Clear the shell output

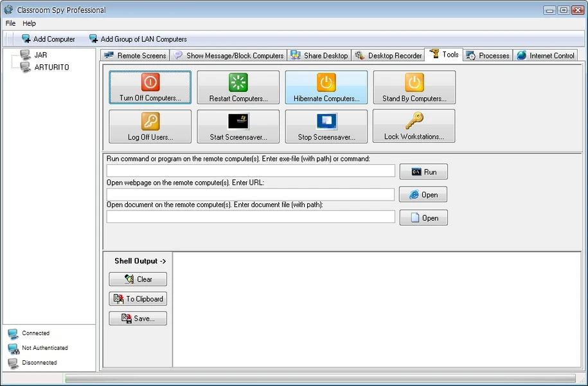point(138,279)
